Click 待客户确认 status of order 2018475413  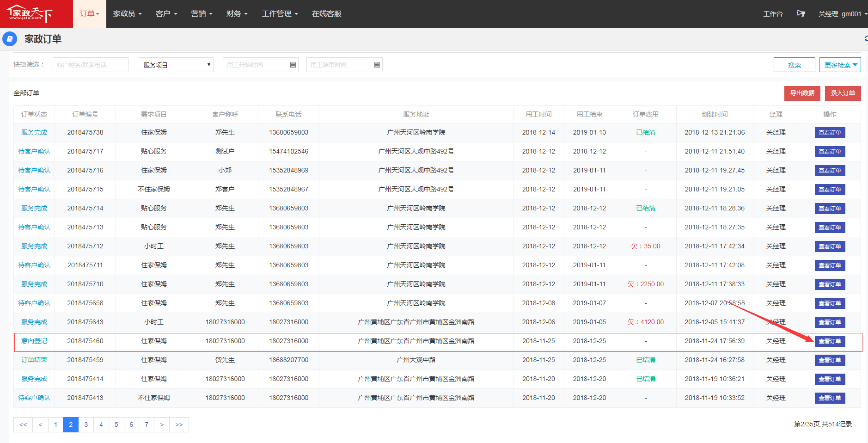(34, 398)
